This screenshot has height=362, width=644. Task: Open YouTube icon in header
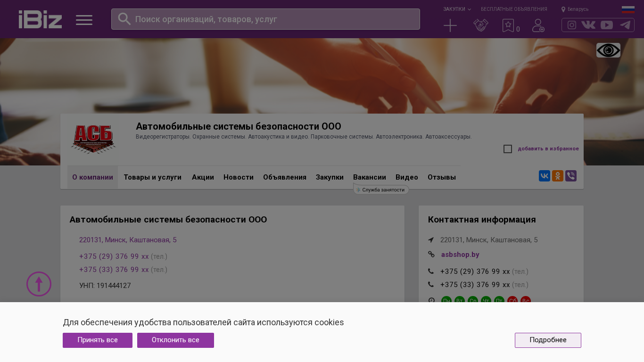click(x=607, y=25)
